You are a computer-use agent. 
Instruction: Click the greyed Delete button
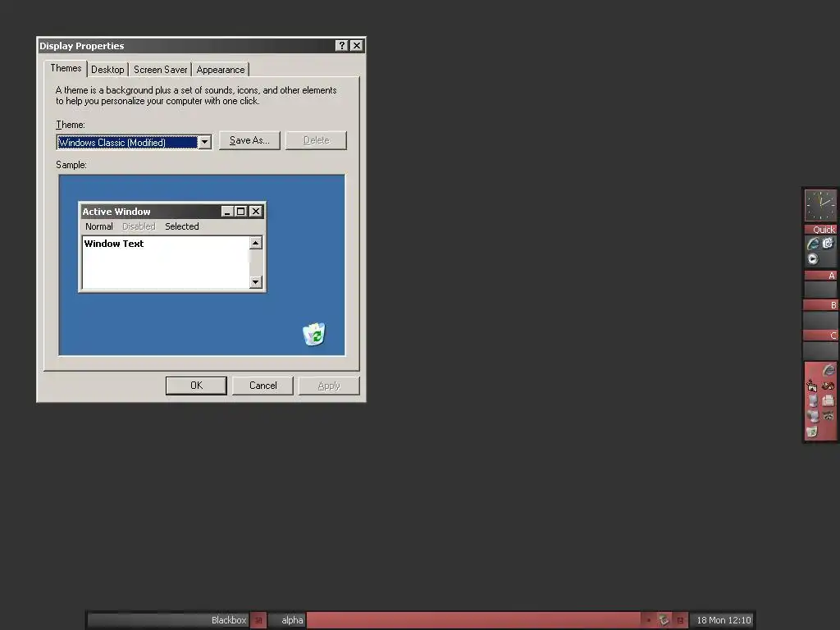pyautogui.click(x=316, y=140)
